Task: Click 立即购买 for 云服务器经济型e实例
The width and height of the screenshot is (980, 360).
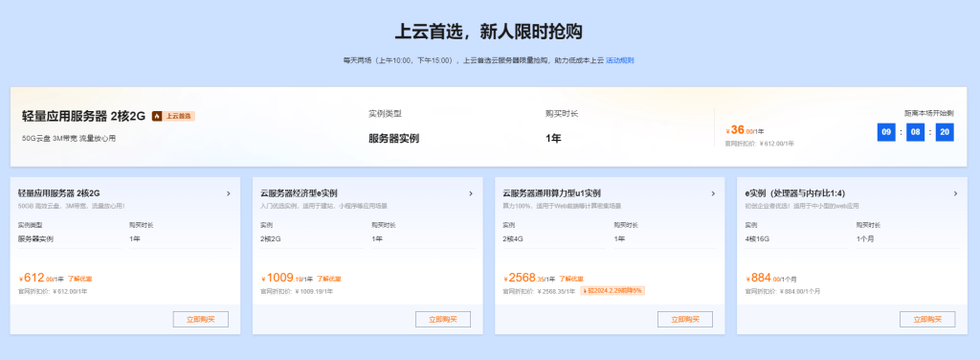Action: tap(442, 320)
